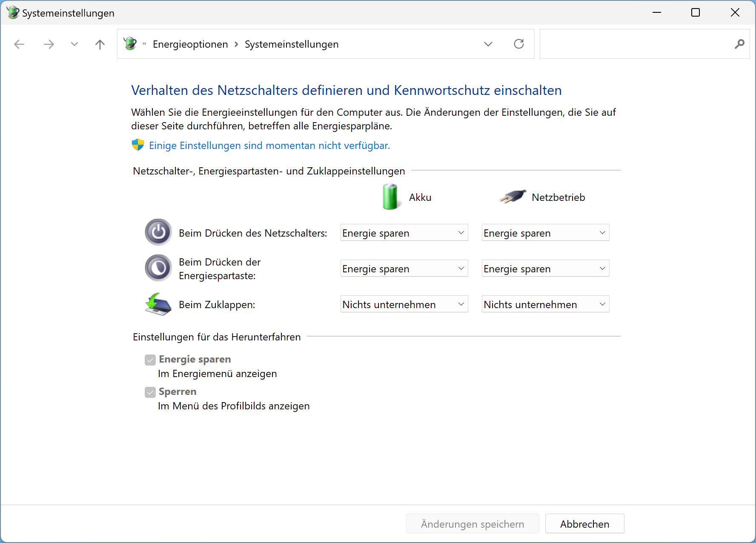Open address bar history dropdown
This screenshot has width=756, height=543.
pyautogui.click(x=488, y=44)
